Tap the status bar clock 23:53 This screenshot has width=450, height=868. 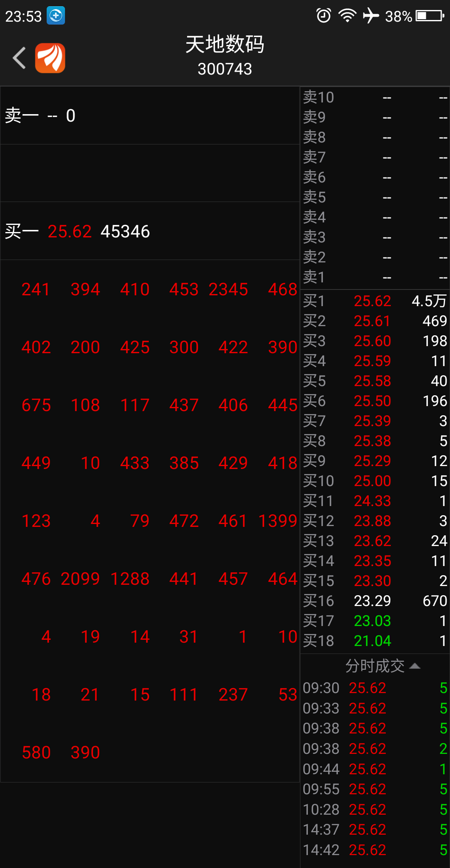tap(23, 16)
